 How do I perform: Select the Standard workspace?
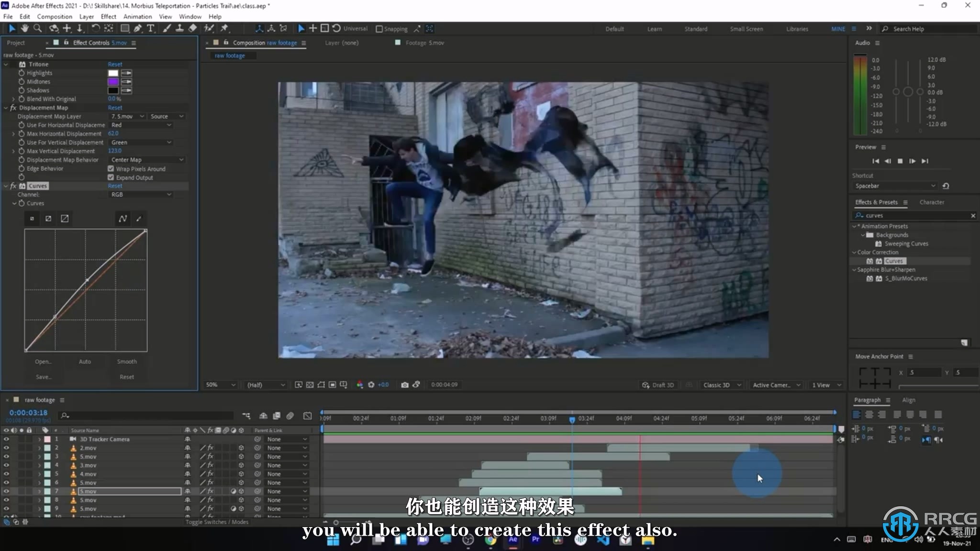696,29
